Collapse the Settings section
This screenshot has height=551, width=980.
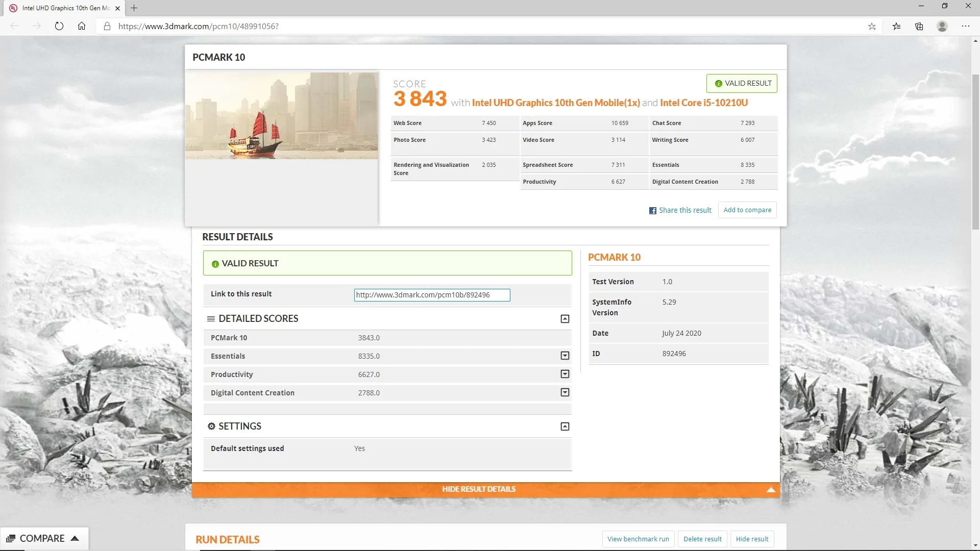(565, 427)
